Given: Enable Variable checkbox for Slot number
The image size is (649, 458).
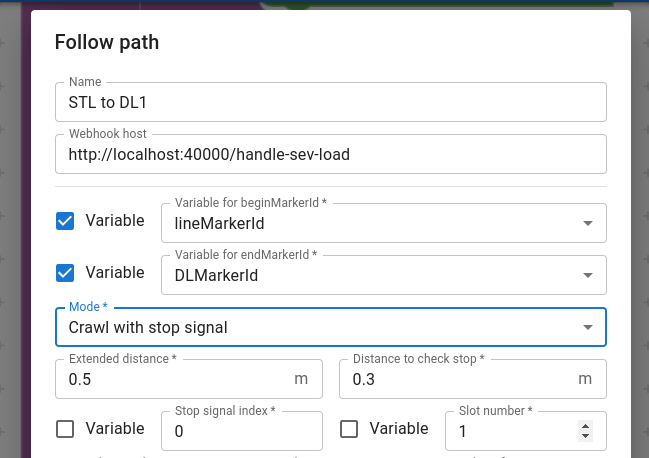Looking at the screenshot, I should pos(349,429).
